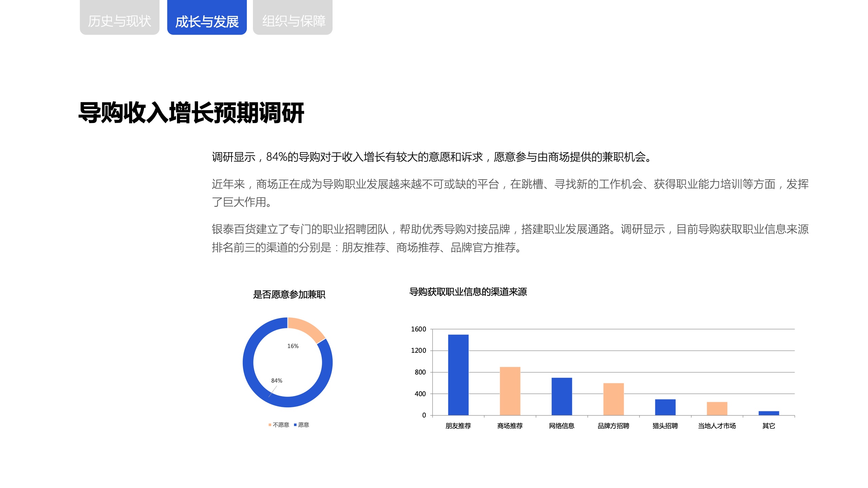Click the 朋友推荐 axis label

click(x=458, y=426)
